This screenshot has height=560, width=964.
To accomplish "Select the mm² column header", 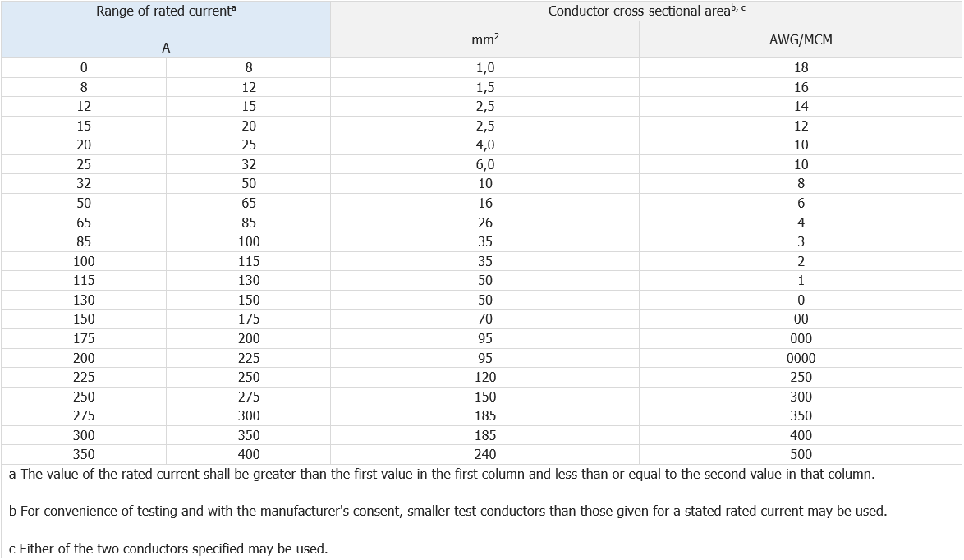I will pos(484,39).
